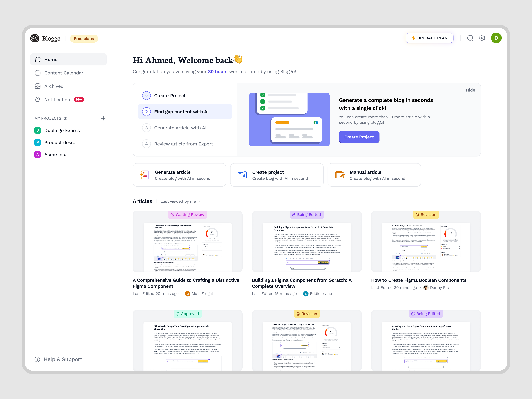532x399 pixels.
Task: Switch to the Home menu item
Action: tap(51, 59)
